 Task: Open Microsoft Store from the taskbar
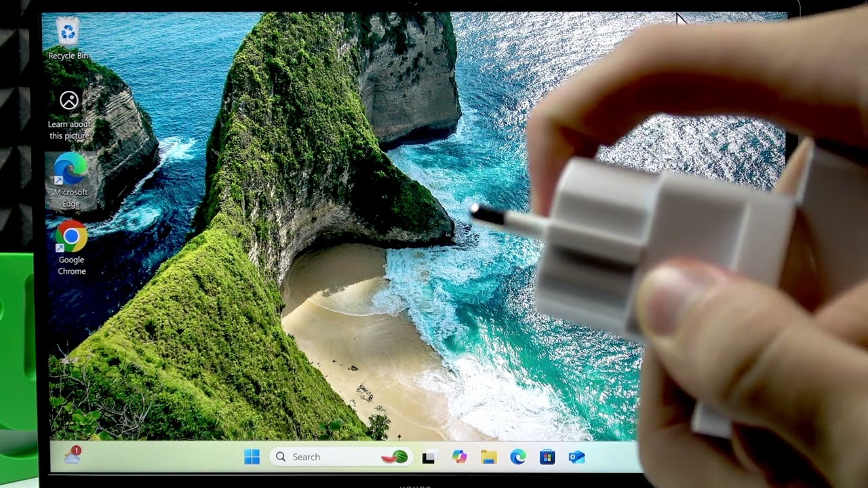[547, 457]
